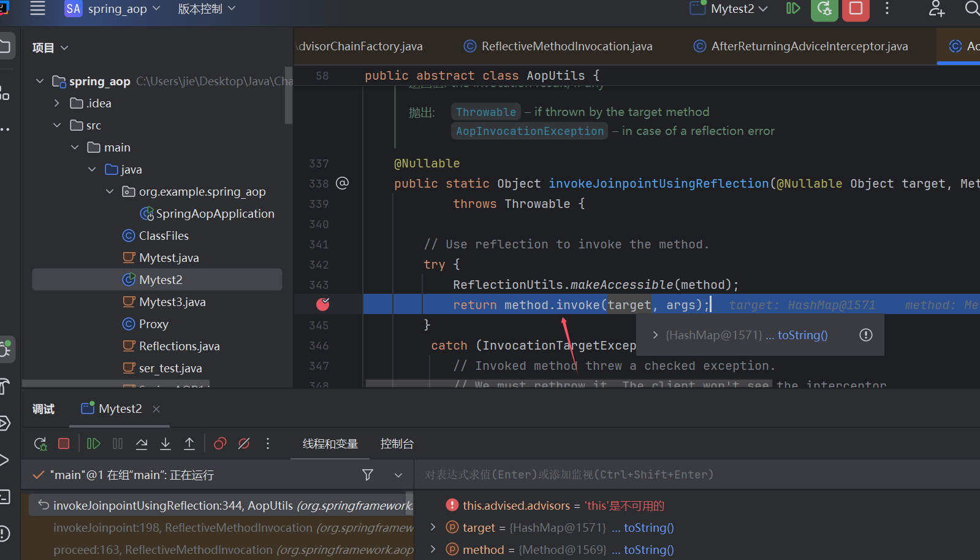This screenshot has height=560, width=980.
Task: Collapse the spring_aop root folder
Action: coord(40,81)
